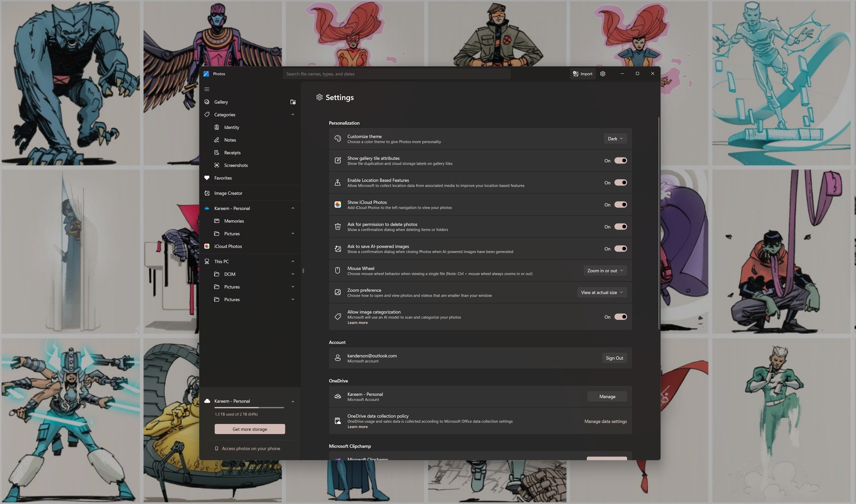Click the Gallery icon in sidebar

coord(207,102)
